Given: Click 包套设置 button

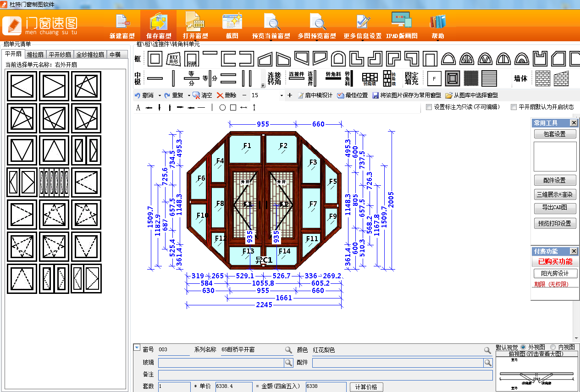Looking at the screenshot, I should pos(555,134).
